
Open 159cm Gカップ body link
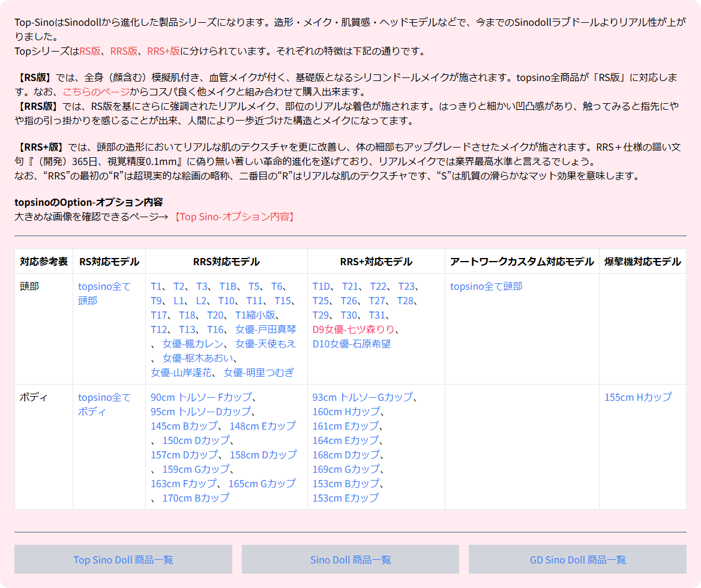[x=196, y=469]
